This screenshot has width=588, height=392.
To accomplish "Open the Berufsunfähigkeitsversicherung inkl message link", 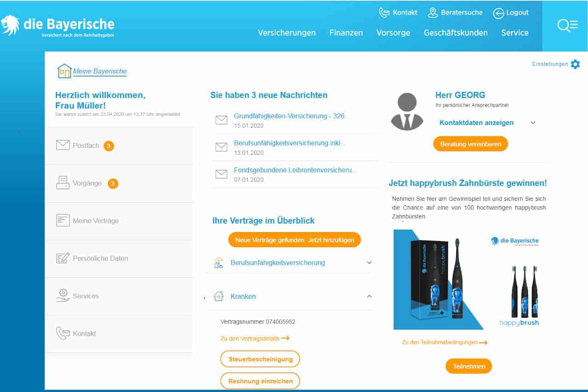I will coord(290,143).
